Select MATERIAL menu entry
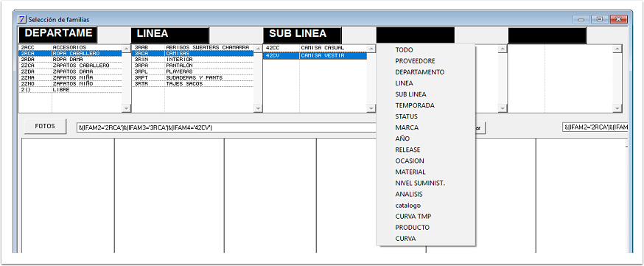644x266 pixels. [x=426, y=172]
